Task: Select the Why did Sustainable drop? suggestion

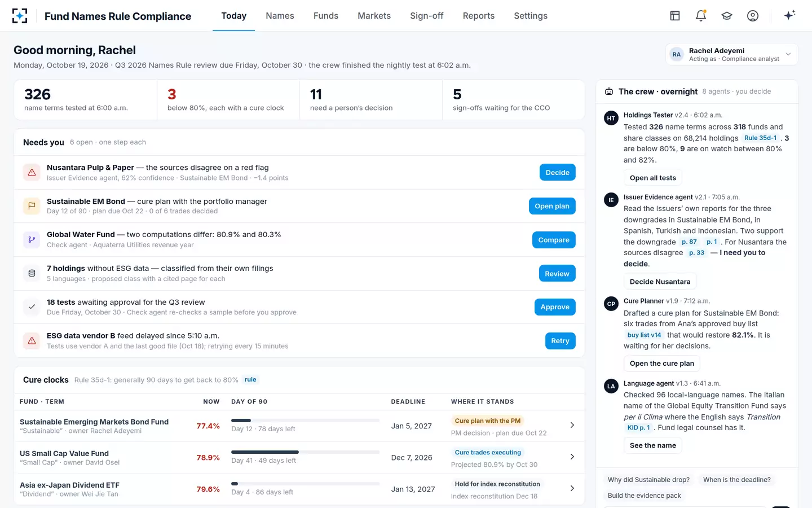Action: (x=648, y=480)
